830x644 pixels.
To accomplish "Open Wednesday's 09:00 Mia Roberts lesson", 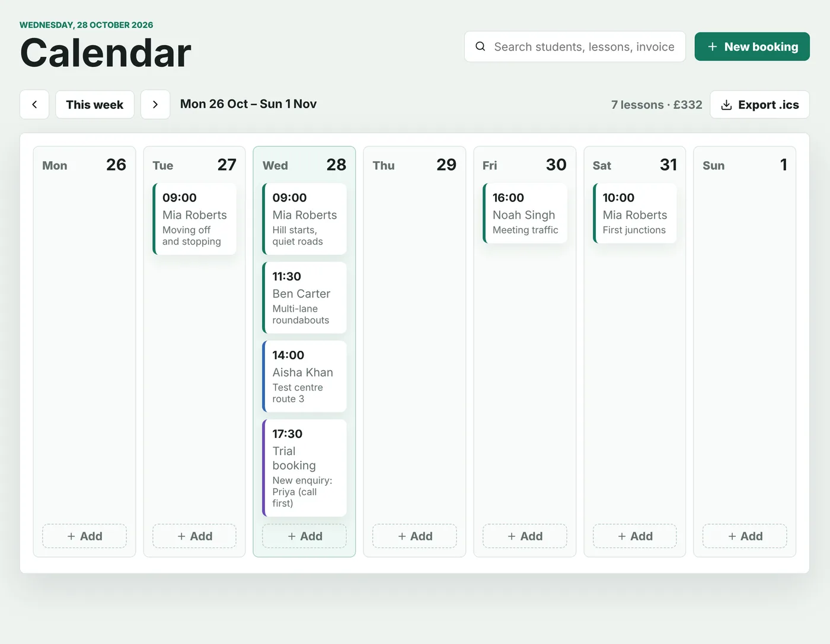I will click(x=305, y=219).
